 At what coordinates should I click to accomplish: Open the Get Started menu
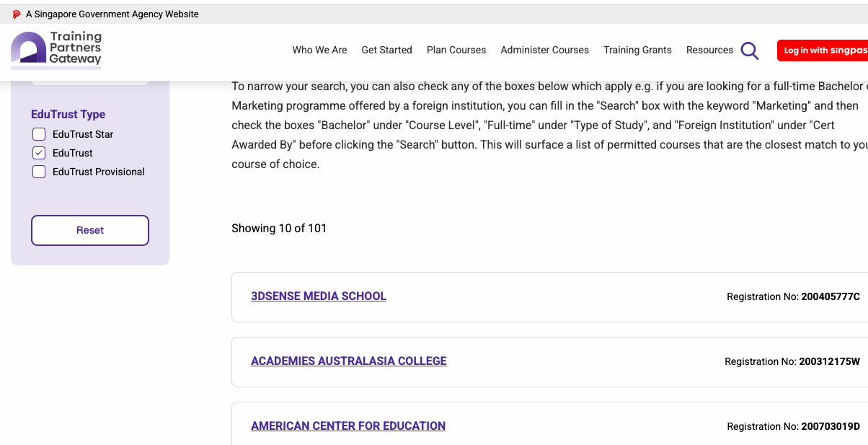387,50
